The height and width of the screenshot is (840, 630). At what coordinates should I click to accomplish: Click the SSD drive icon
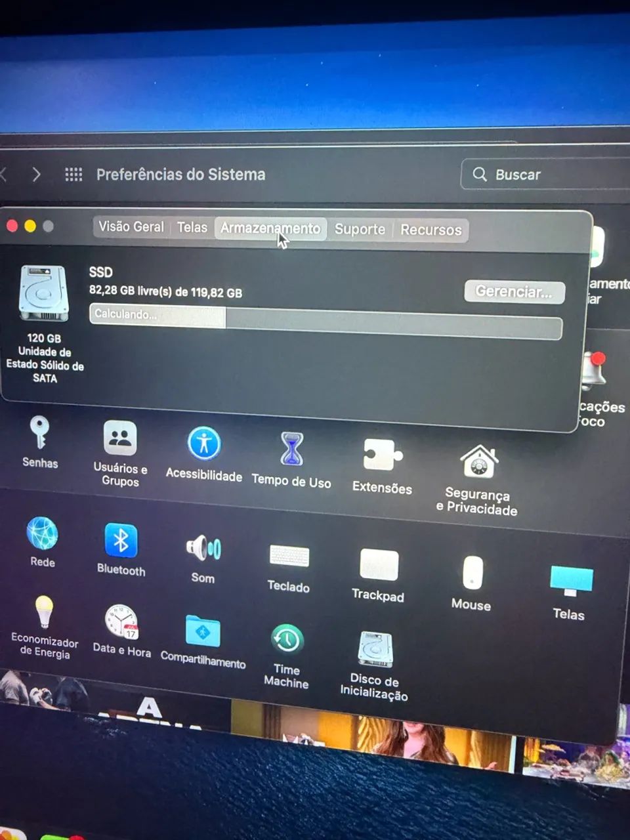[44, 293]
